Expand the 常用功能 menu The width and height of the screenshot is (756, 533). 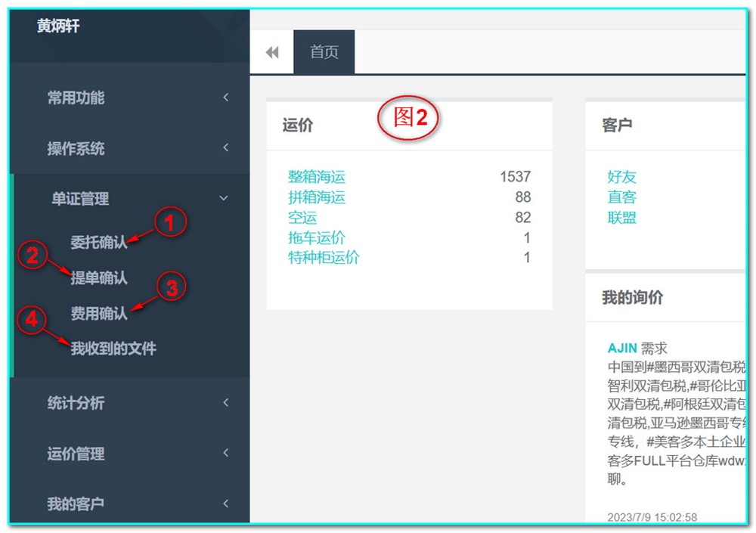76,98
